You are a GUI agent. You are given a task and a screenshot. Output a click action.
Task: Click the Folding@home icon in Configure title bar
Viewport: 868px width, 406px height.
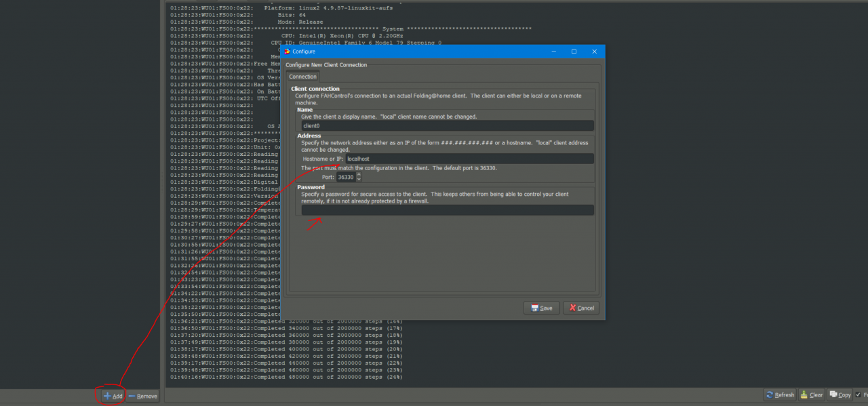pos(288,52)
